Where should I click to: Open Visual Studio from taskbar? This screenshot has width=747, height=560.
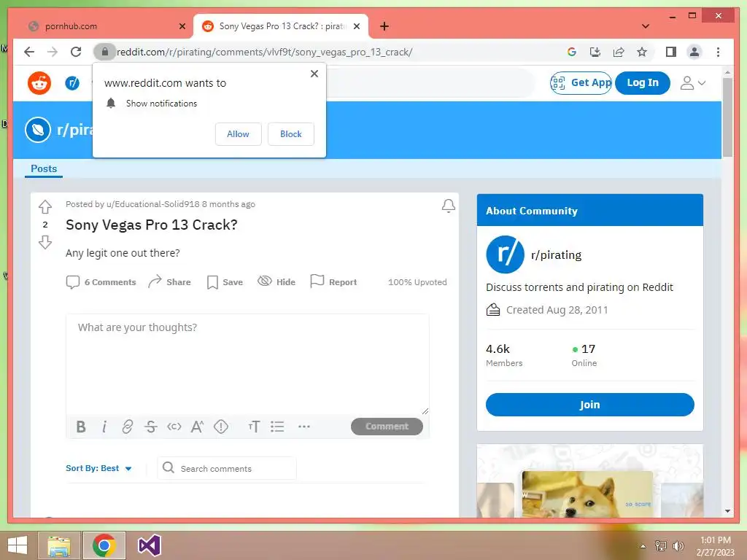[149, 545]
